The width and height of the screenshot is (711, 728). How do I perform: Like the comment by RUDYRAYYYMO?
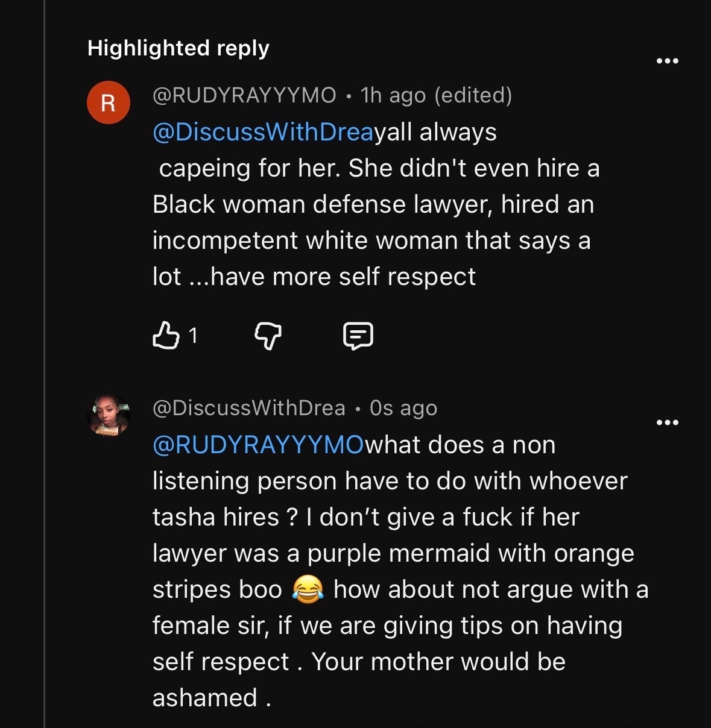click(166, 336)
